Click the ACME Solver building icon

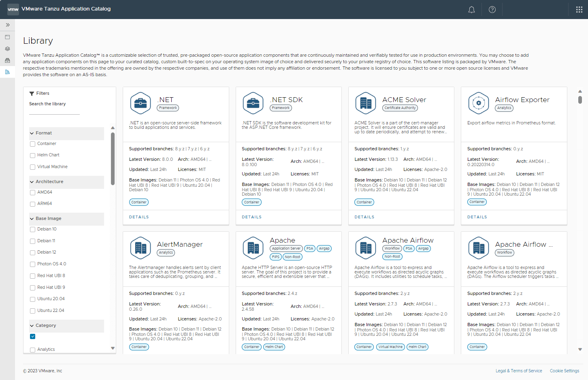pyautogui.click(x=366, y=103)
